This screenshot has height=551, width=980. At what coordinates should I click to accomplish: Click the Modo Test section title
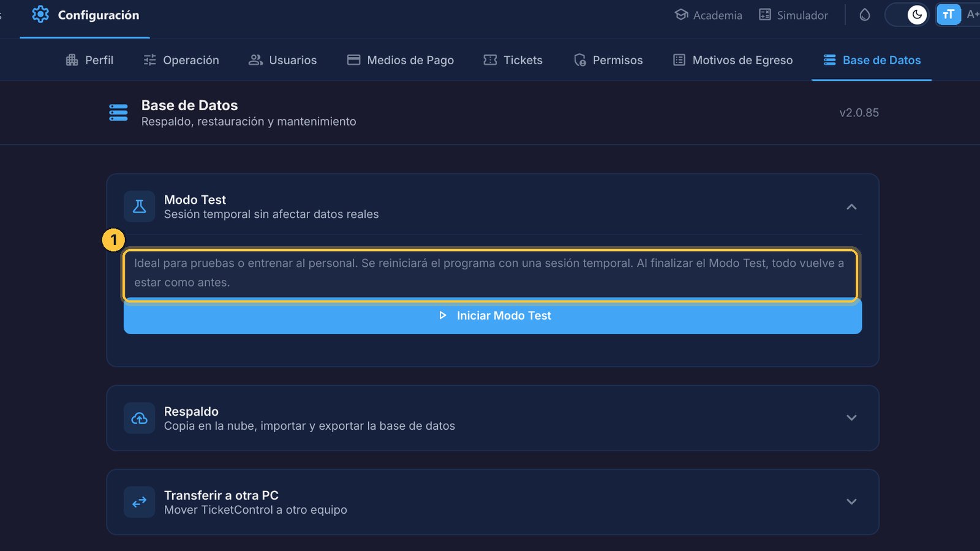(195, 200)
